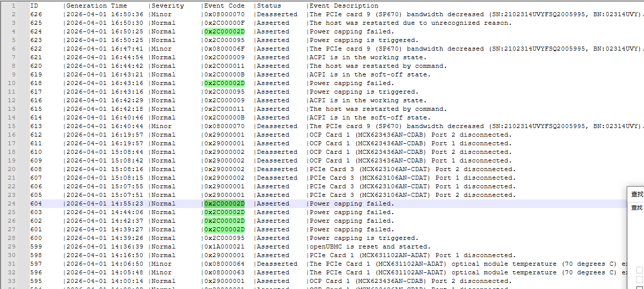Viewport: 644px width, 289px height.
Task: Click highlighted event code on event 601 row
Action: (x=224, y=229)
